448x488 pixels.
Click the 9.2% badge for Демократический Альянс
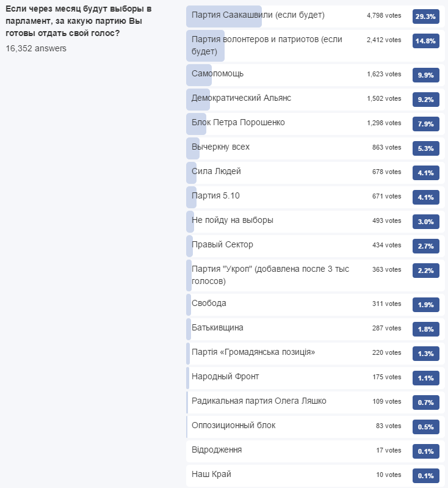[425, 100]
